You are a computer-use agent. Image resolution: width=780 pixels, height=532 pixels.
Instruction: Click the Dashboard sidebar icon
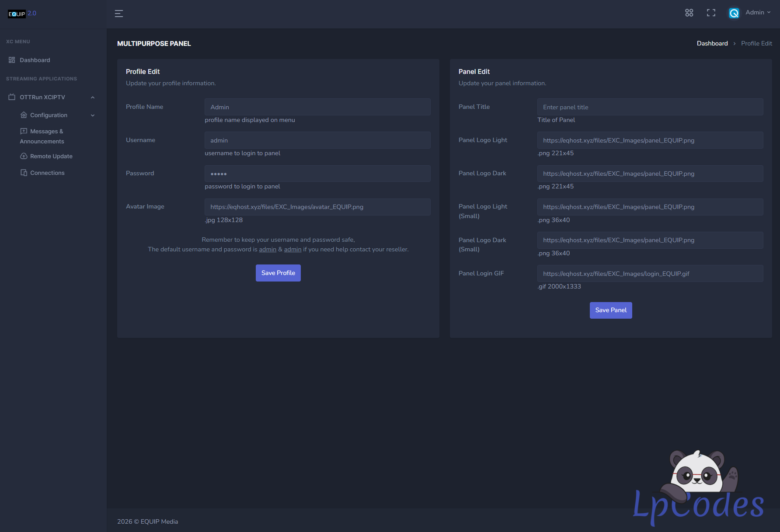pyautogui.click(x=12, y=60)
